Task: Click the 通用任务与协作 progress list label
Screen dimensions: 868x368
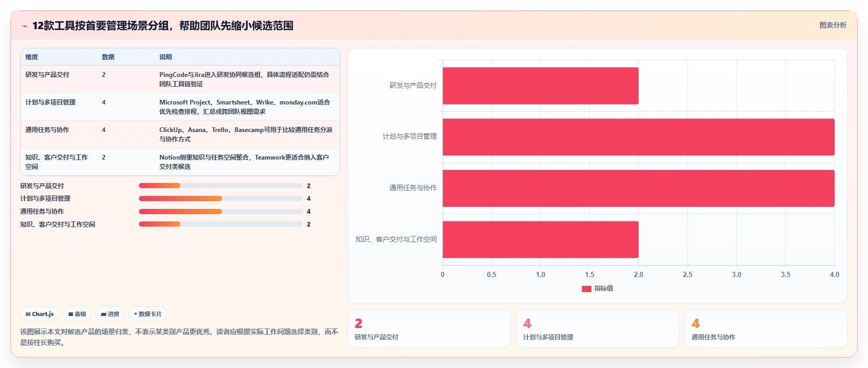Action: point(42,212)
